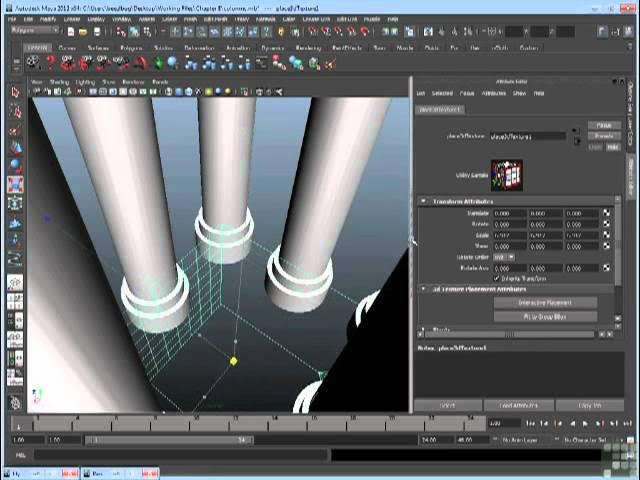The height and width of the screenshot is (480, 640).
Task: Select the arrow Select tool in toolbox
Action: click(x=16, y=93)
